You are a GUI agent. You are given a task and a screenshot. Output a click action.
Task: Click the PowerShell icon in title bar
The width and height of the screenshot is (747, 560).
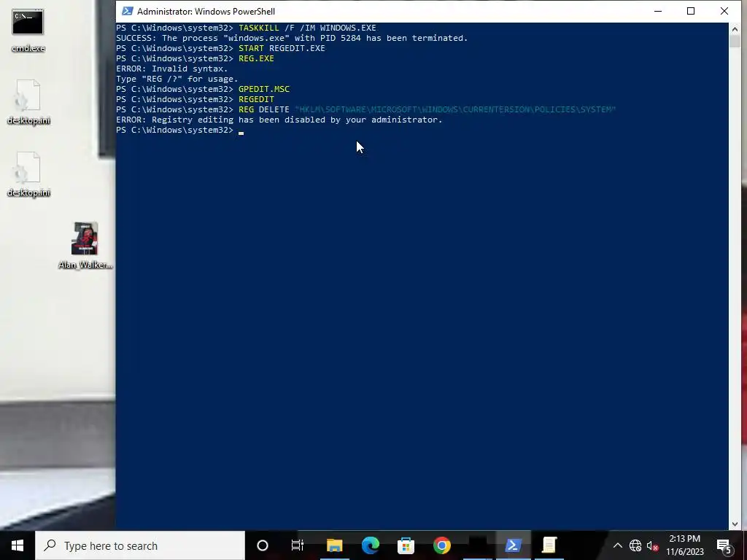click(x=127, y=11)
